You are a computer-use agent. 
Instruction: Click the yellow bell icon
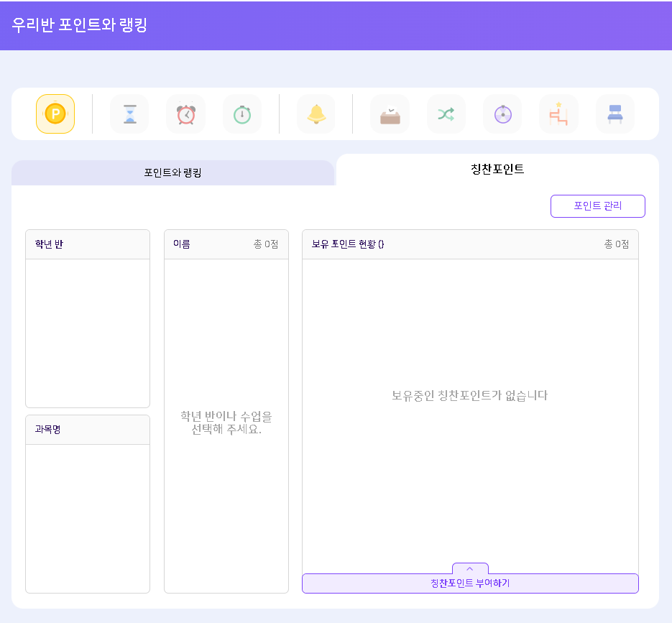(316, 114)
